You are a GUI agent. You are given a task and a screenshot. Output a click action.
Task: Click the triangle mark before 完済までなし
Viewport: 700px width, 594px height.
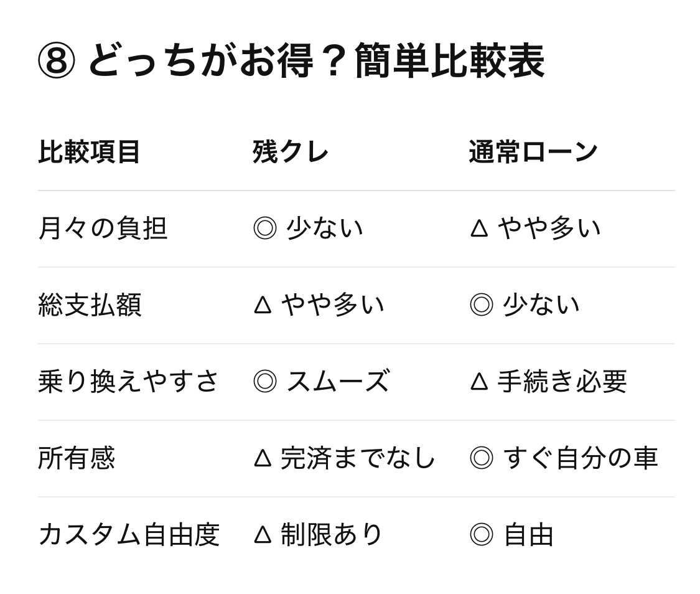click(263, 458)
